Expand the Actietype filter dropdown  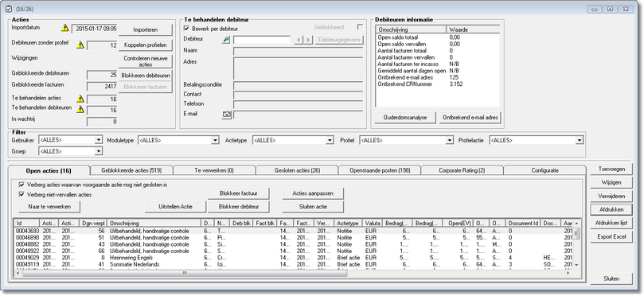click(330, 140)
